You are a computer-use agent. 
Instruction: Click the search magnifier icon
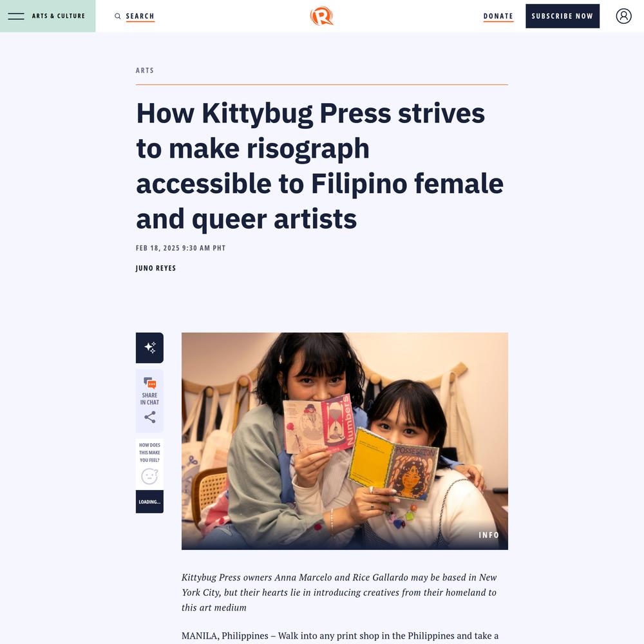coord(117,16)
